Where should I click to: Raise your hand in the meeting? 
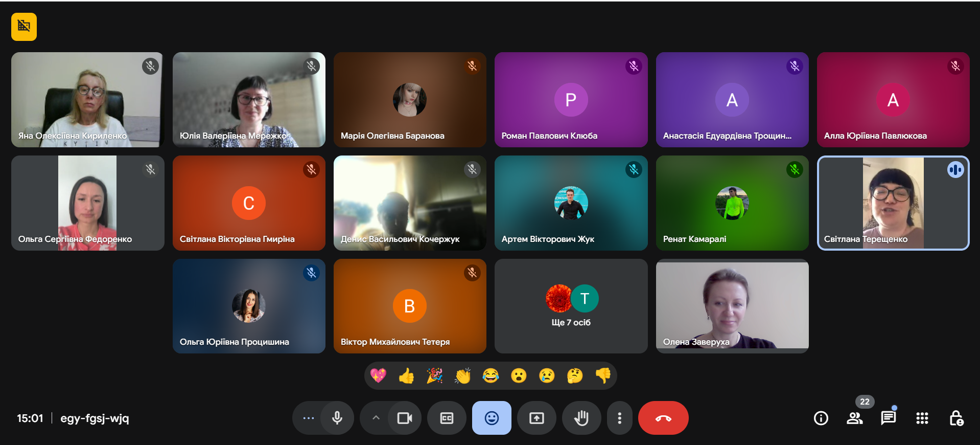(x=581, y=418)
